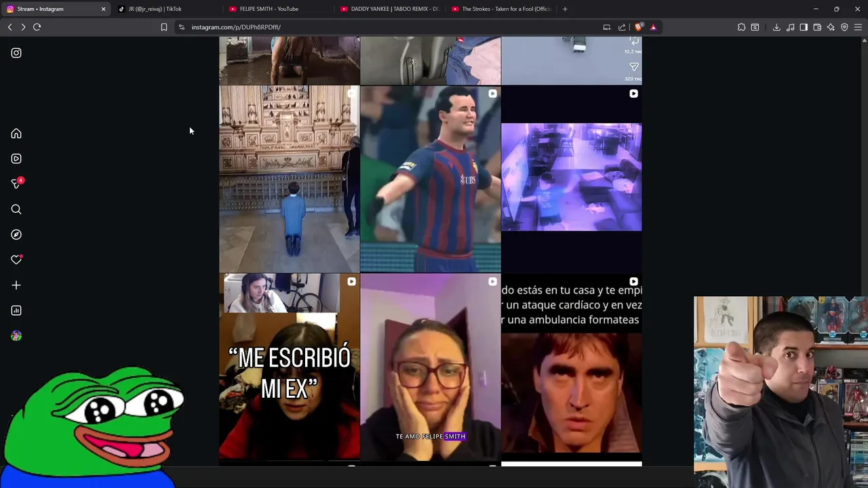Image resolution: width=868 pixels, height=488 pixels.
Task: Switch to the JR TikTok tab
Action: click(x=165, y=9)
